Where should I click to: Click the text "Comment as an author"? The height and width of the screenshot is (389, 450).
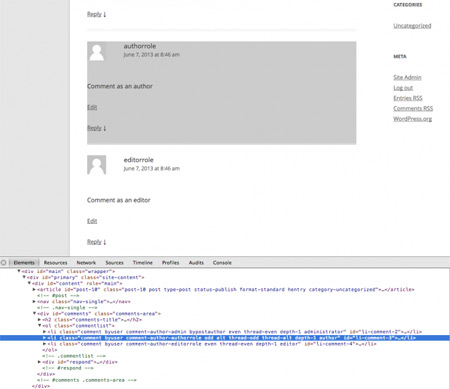point(120,86)
